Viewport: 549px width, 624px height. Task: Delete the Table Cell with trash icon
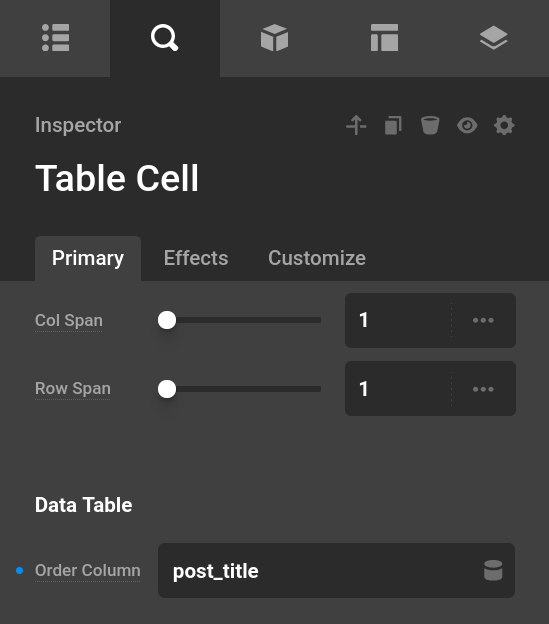pyautogui.click(x=430, y=125)
